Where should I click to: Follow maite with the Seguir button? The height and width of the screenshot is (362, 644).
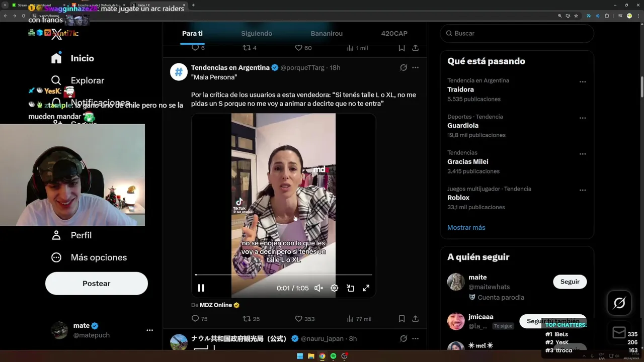(x=570, y=282)
